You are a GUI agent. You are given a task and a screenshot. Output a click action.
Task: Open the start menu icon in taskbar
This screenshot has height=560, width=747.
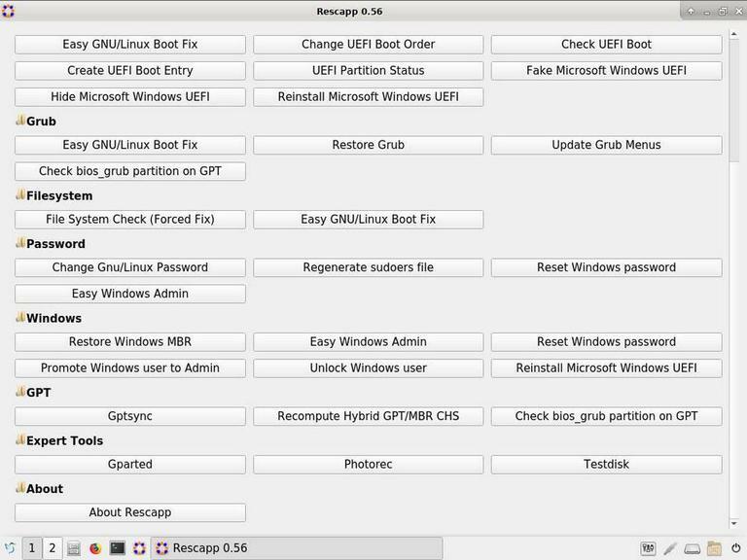pyautogui.click(x=10, y=548)
